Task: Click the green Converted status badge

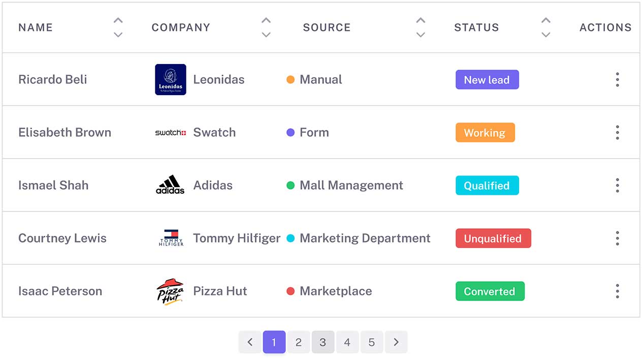Action: (x=490, y=291)
